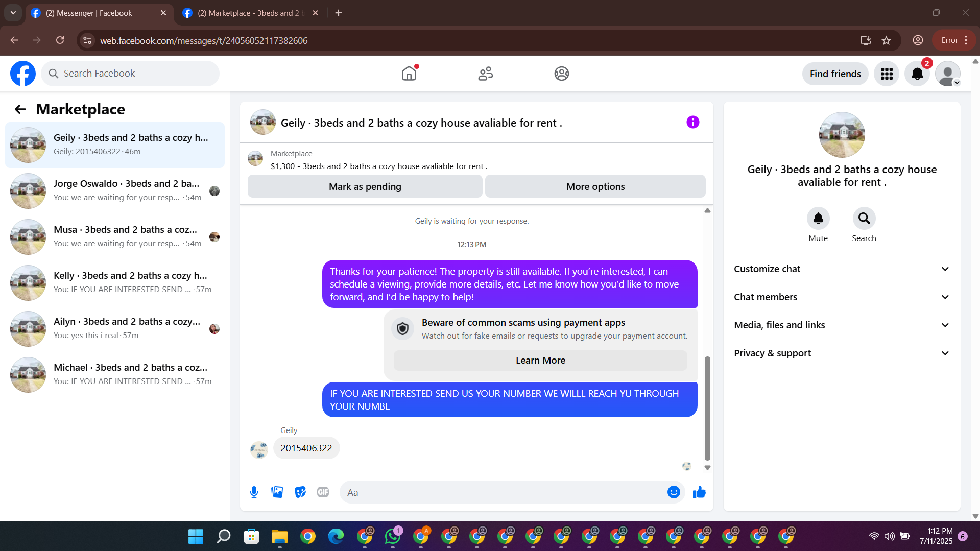Click the Search Facebook field
Image resolution: width=980 pixels, height=551 pixels.
click(130, 74)
